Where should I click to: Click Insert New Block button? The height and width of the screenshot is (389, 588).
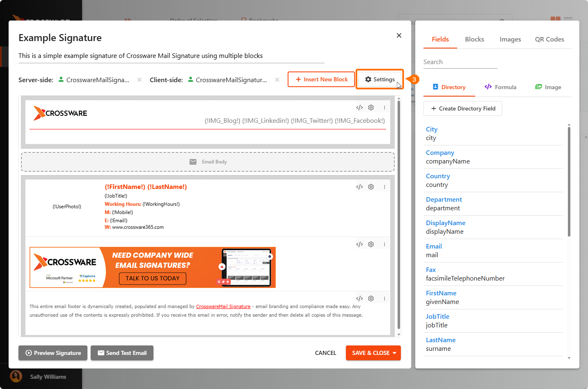[x=321, y=79]
